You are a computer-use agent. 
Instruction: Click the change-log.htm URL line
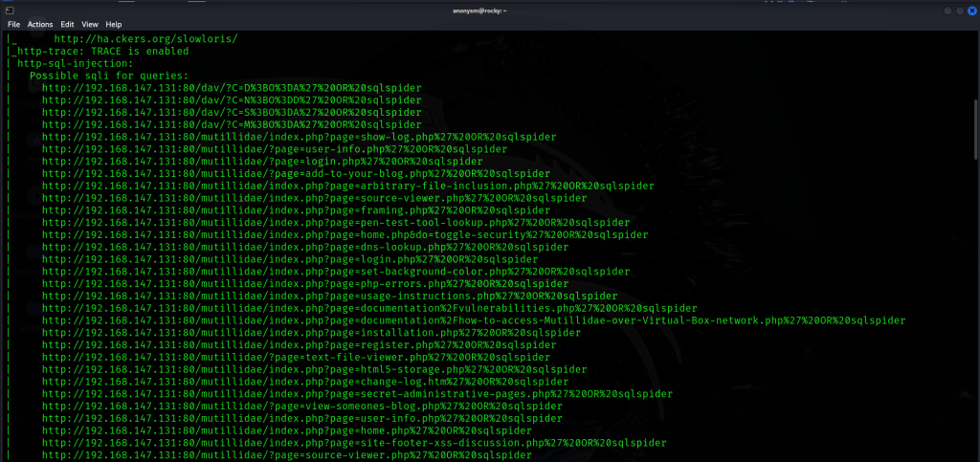(305, 382)
